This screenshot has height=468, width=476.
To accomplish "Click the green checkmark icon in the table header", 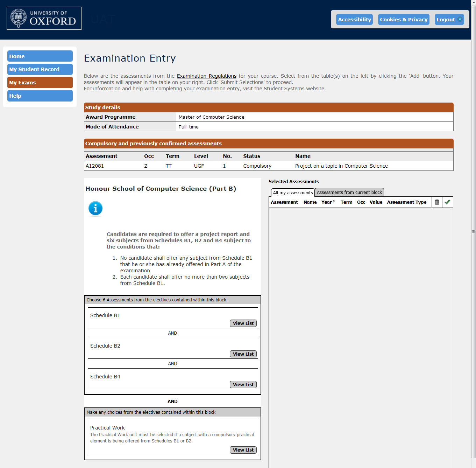I will (x=448, y=202).
